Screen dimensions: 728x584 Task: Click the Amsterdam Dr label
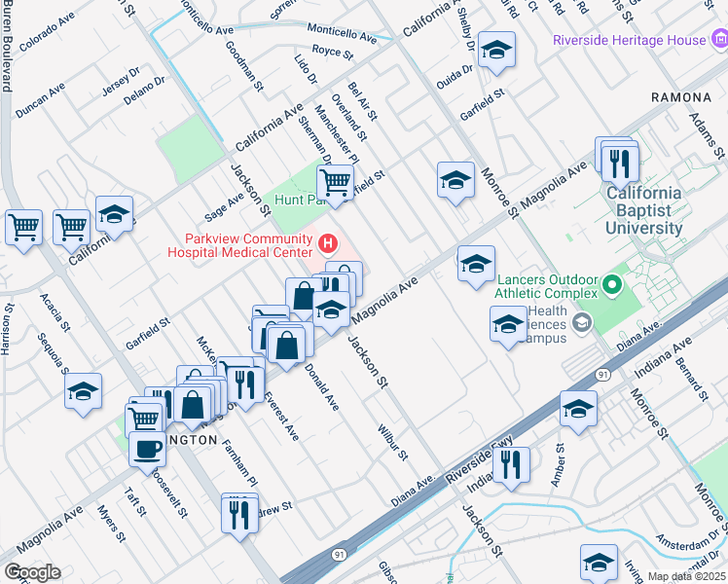click(688, 542)
